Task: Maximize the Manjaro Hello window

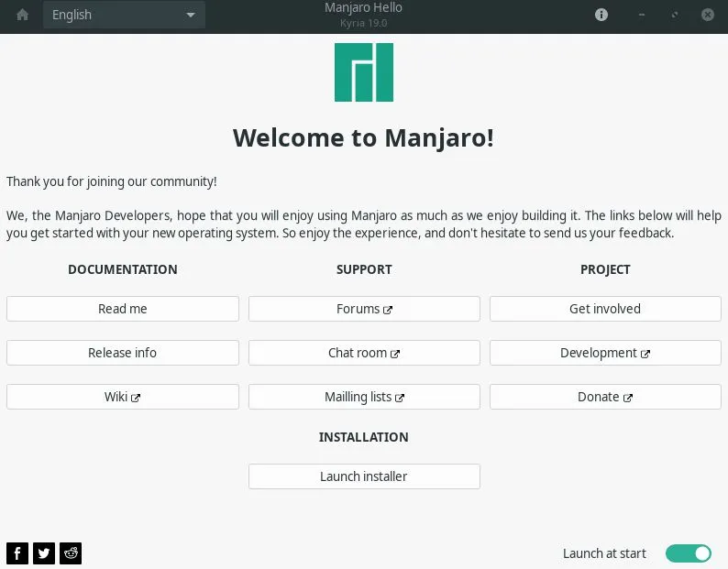Action: click(x=675, y=15)
